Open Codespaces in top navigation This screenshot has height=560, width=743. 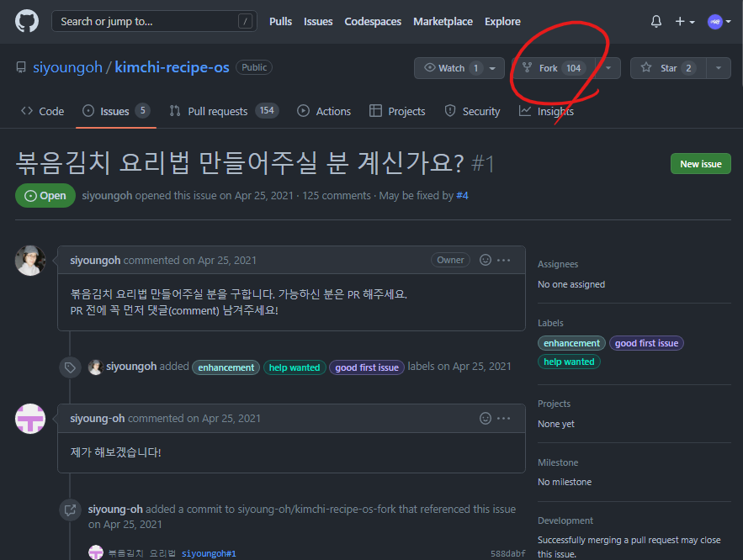373,22
